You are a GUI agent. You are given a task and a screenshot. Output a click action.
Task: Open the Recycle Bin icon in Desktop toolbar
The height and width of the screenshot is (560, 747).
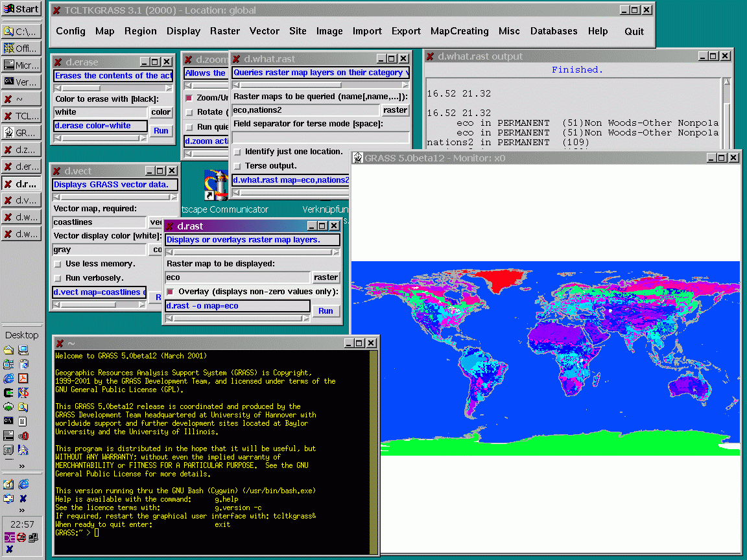[x=23, y=364]
